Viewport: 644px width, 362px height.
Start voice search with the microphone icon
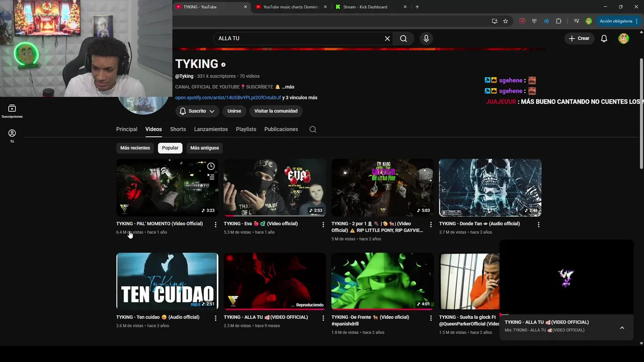pyautogui.click(x=426, y=38)
